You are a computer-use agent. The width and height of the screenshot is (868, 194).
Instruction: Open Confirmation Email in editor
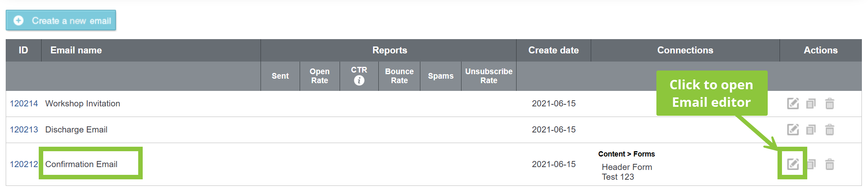pos(793,164)
